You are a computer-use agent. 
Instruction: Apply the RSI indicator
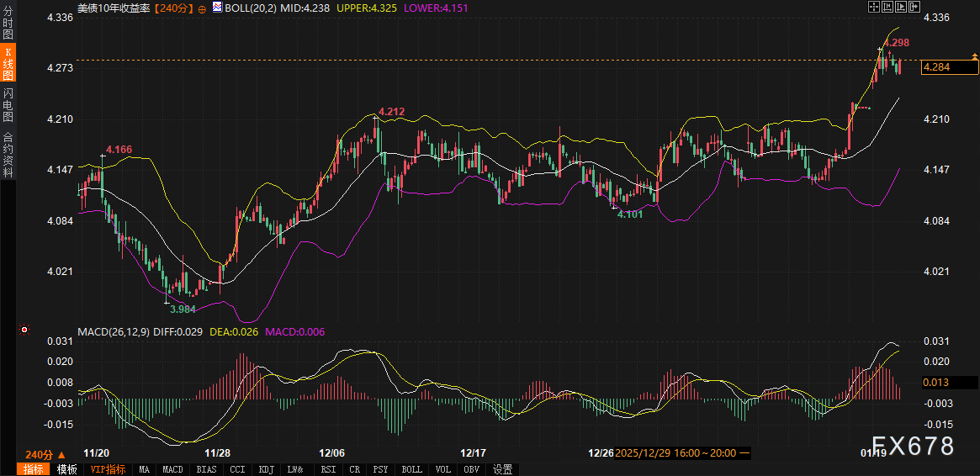point(328,469)
